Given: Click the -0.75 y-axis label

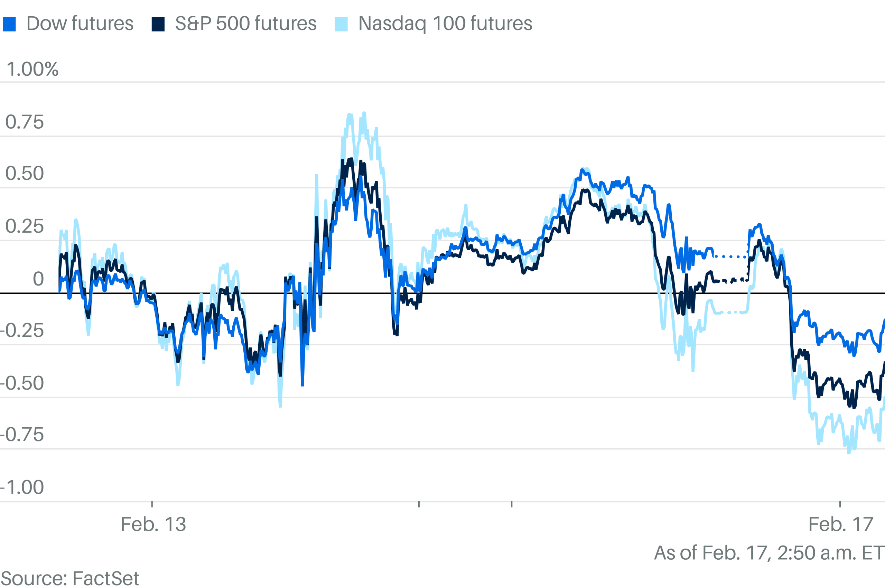Looking at the screenshot, I should tap(22, 435).
